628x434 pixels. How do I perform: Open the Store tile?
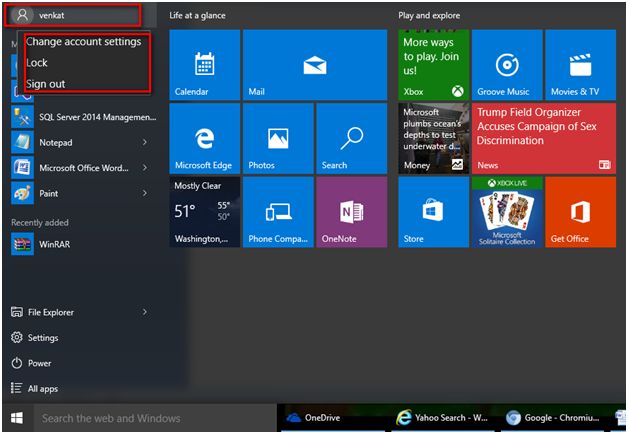coord(433,212)
